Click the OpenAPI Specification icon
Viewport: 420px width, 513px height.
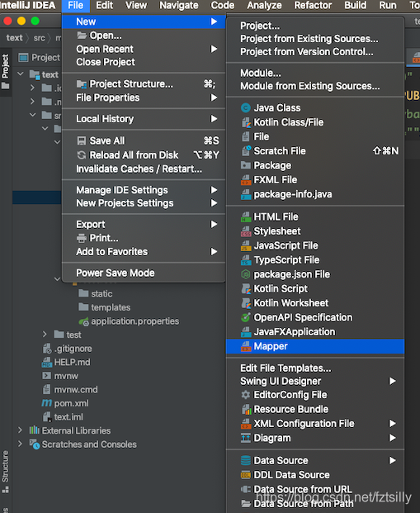point(245,317)
